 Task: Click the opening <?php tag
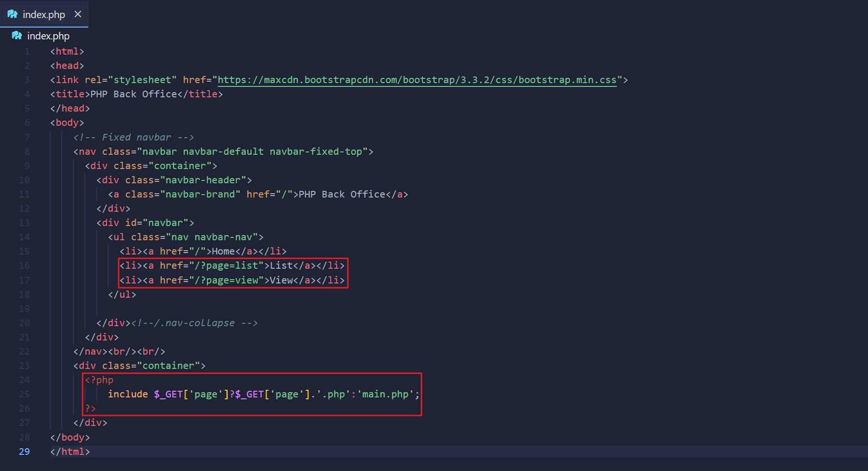99,380
